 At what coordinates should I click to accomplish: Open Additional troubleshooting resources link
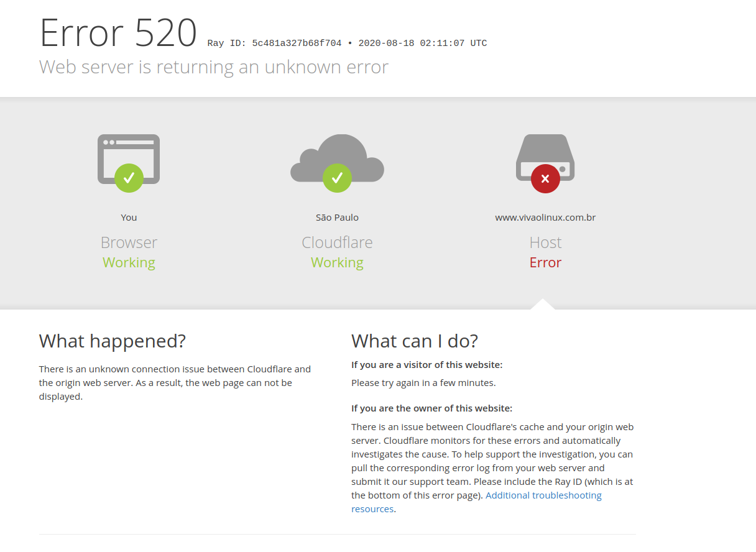(x=476, y=502)
